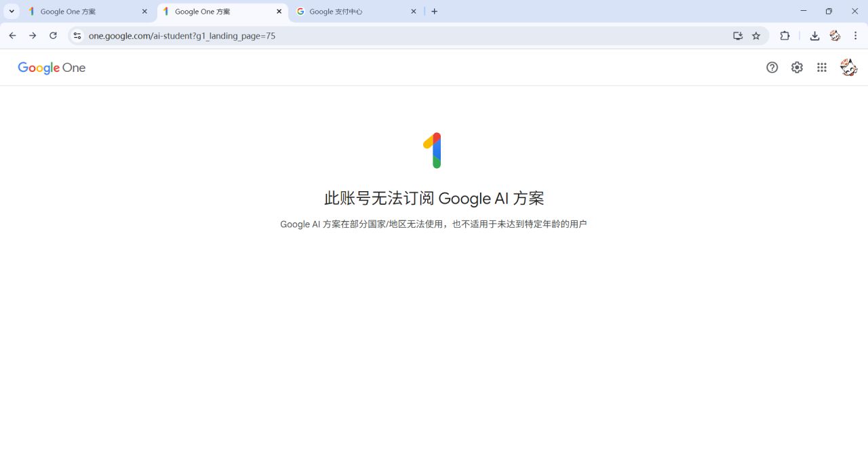Click the address bar URL field
The image size is (868, 461).
[x=407, y=35]
